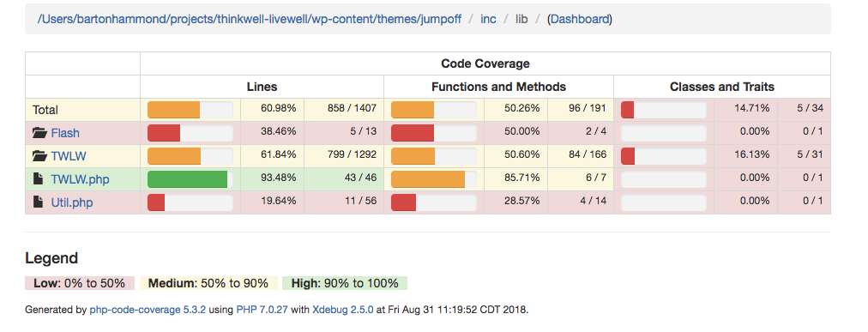This screenshot has height=332, width=868.
Task: Click the Legend heading
Action: pos(51,258)
